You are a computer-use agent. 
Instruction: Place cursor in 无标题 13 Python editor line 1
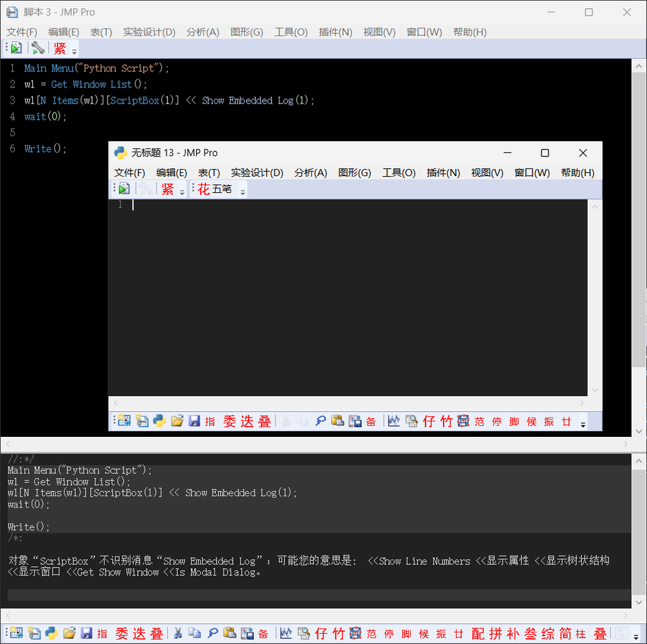click(x=359, y=205)
